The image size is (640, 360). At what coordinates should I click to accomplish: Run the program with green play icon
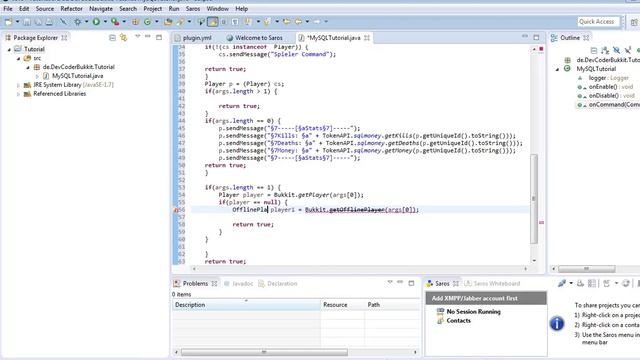pos(96,22)
